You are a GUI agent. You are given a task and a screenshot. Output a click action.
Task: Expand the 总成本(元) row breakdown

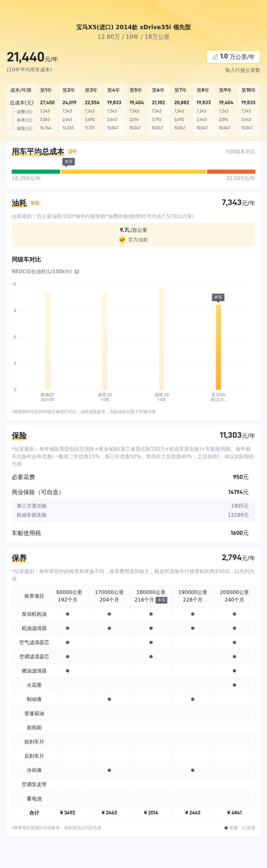click(x=22, y=103)
